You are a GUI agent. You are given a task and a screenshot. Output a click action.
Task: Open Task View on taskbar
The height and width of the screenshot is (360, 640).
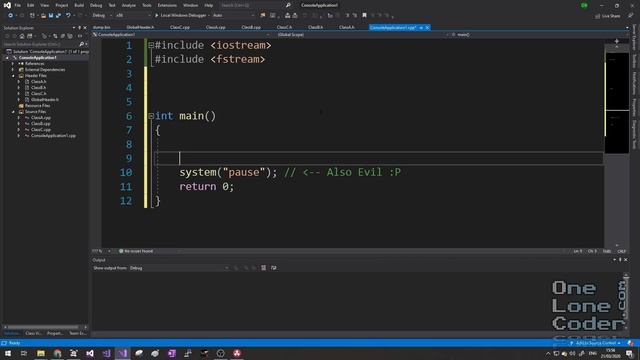(24, 353)
